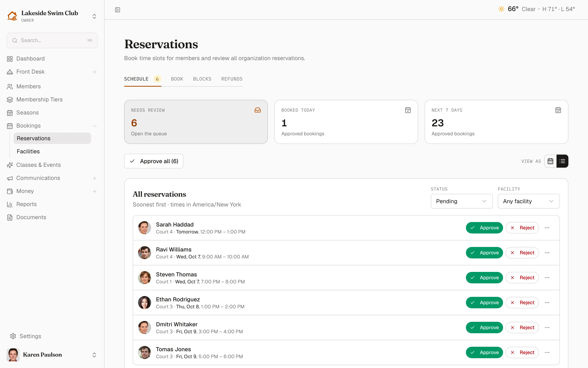Switch to the Refunds tab
This screenshot has height=368, width=588.
point(232,79)
